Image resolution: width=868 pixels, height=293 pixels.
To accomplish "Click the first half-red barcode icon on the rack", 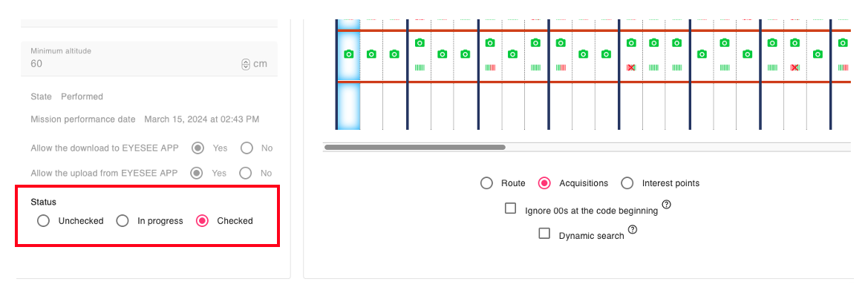I will [490, 68].
